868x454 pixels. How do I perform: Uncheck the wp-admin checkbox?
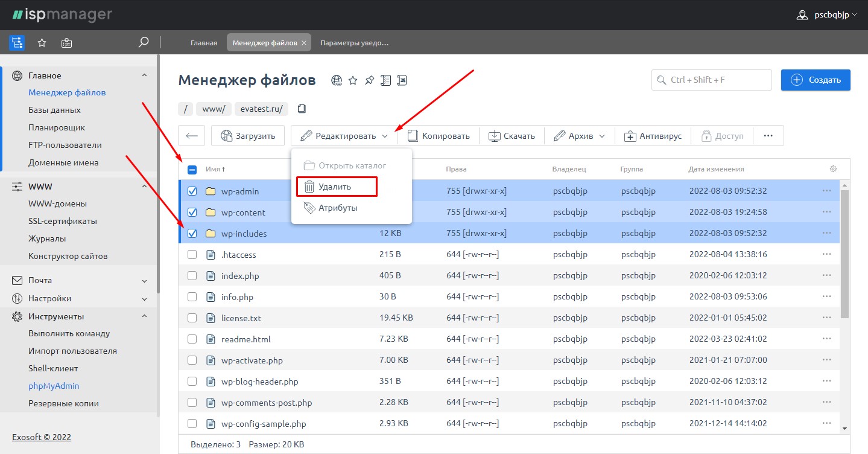192,191
